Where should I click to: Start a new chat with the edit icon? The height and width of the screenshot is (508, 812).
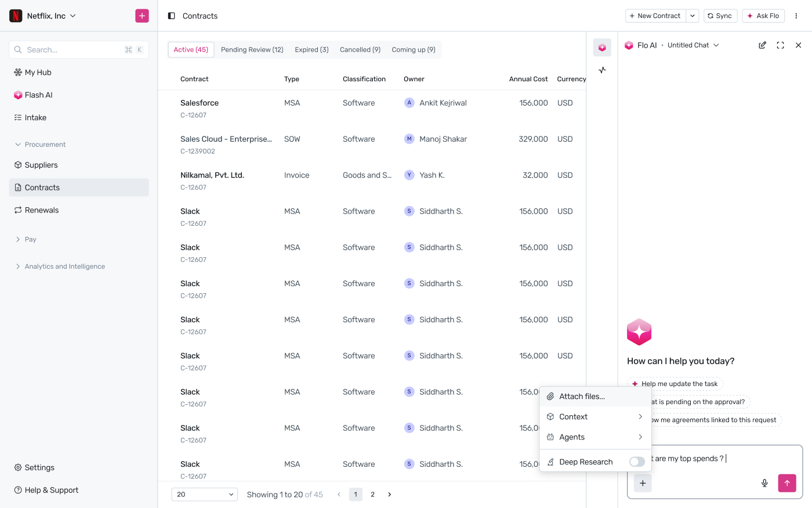click(762, 45)
